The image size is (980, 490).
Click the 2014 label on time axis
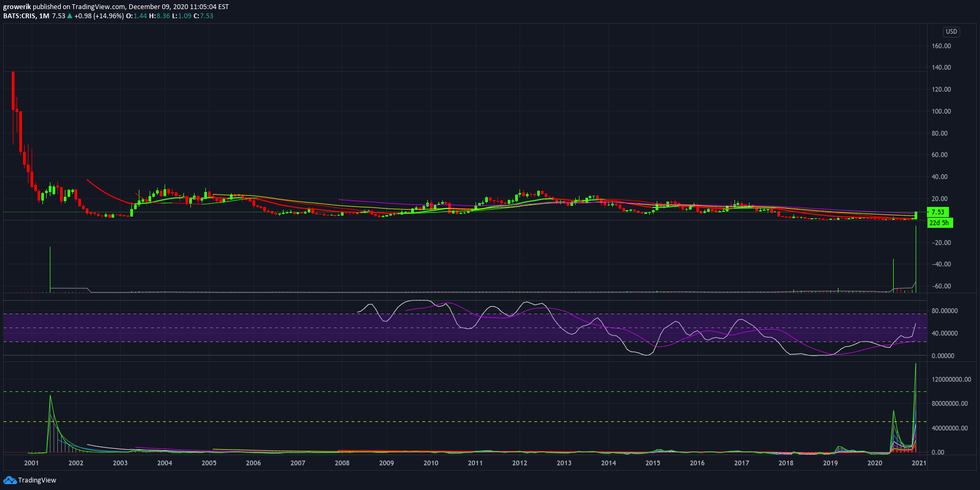pos(608,463)
